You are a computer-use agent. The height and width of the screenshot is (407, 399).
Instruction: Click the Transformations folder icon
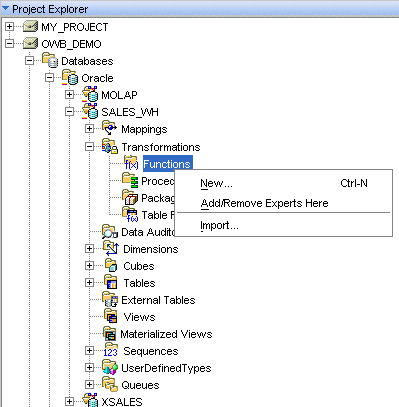110,146
